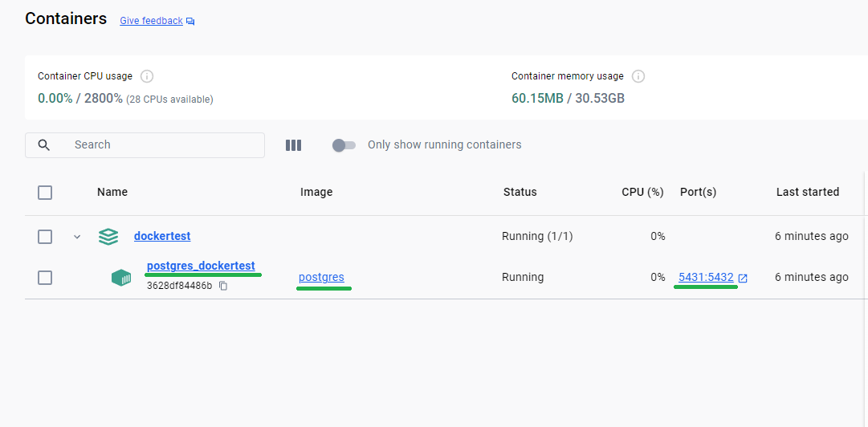Open the dockertest stack link
Viewport: 868px width, 427px height.
pyautogui.click(x=162, y=236)
